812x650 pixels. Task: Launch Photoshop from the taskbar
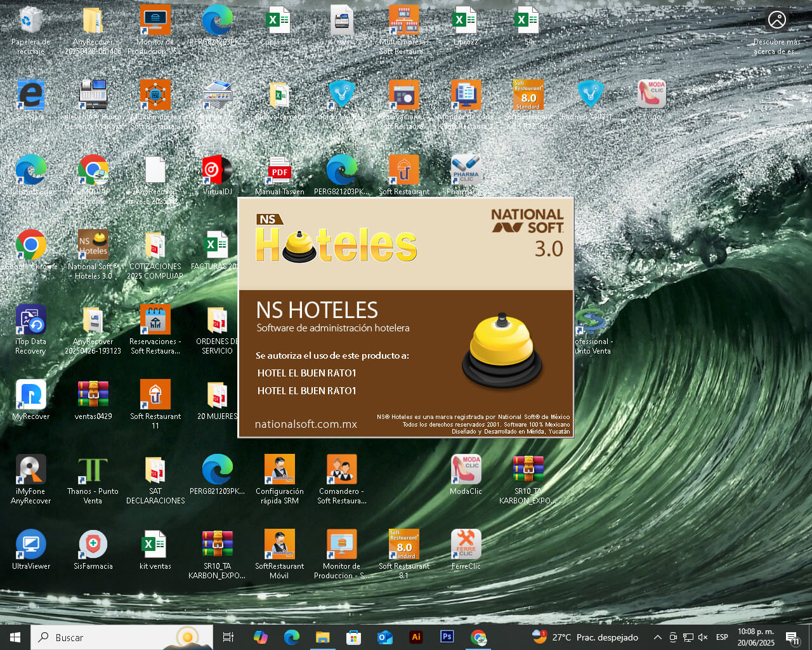[x=447, y=637]
